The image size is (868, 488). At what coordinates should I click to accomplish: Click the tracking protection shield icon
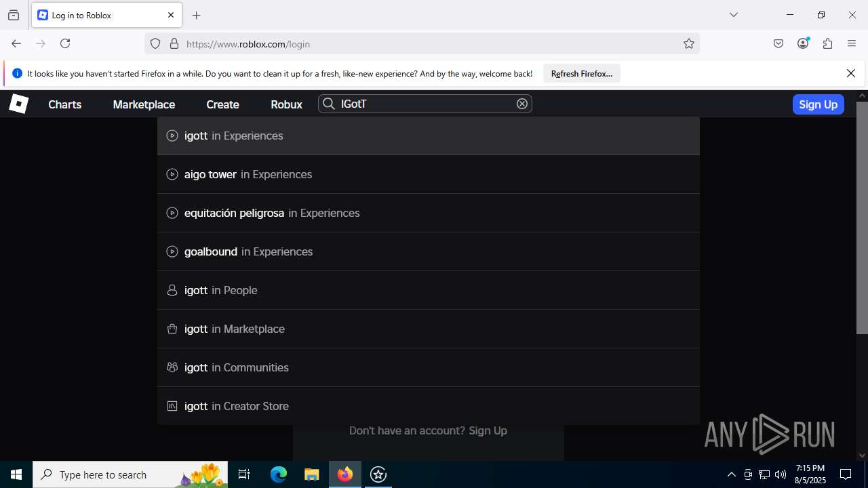click(x=155, y=43)
